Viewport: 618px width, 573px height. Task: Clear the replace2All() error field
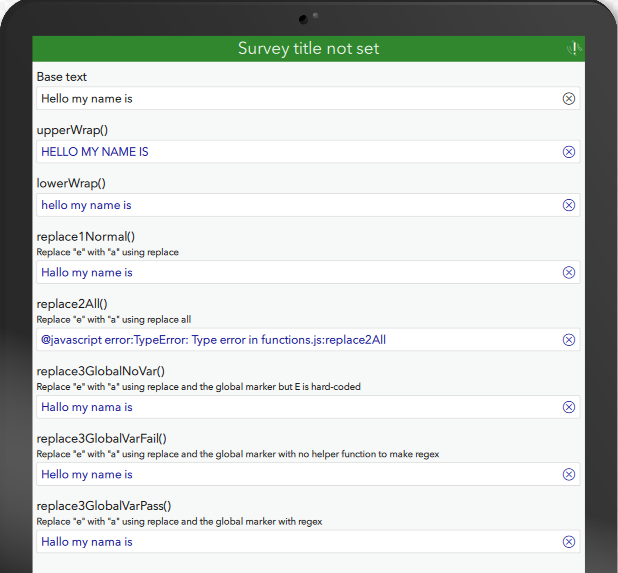tap(569, 340)
